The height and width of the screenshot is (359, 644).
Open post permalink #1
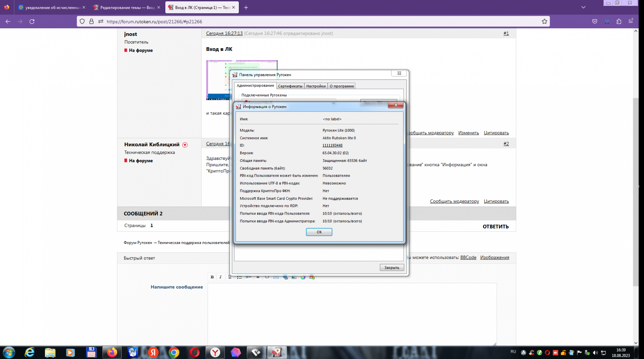click(506, 33)
